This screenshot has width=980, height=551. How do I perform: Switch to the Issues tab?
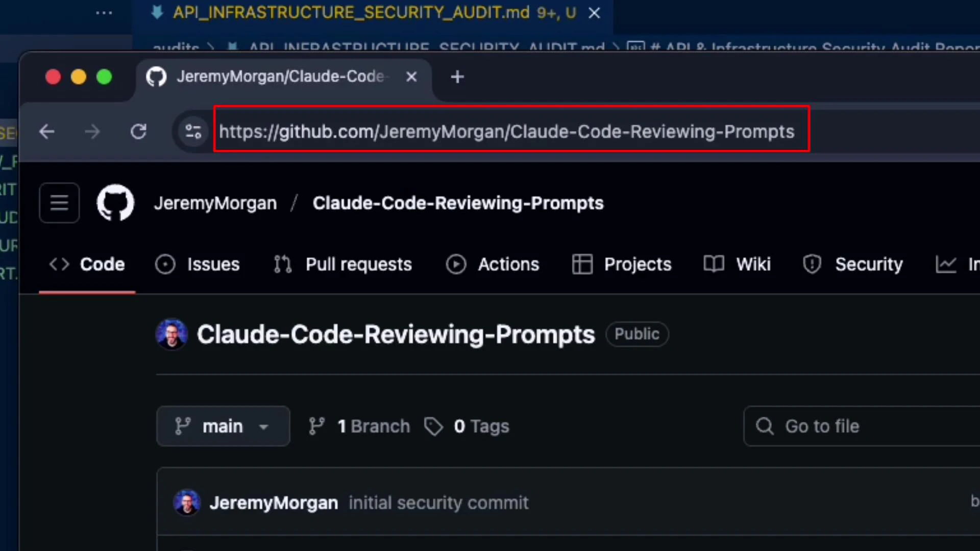pyautogui.click(x=198, y=264)
